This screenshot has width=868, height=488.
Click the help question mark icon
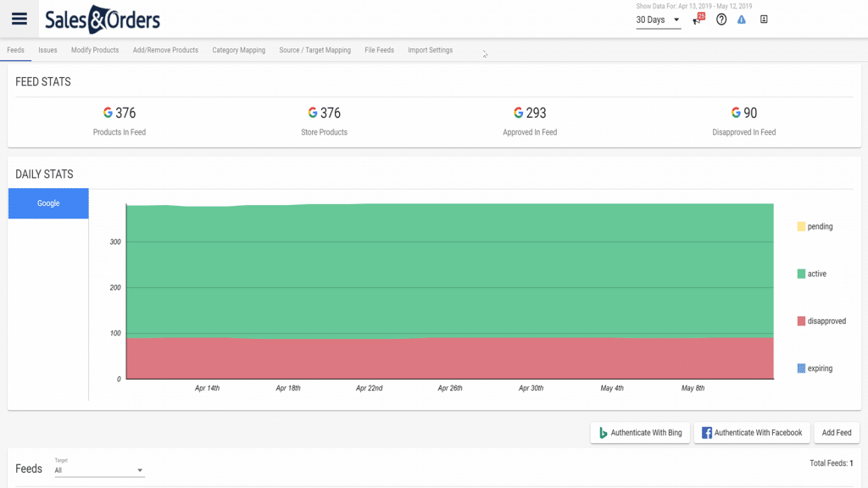(721, 19)
